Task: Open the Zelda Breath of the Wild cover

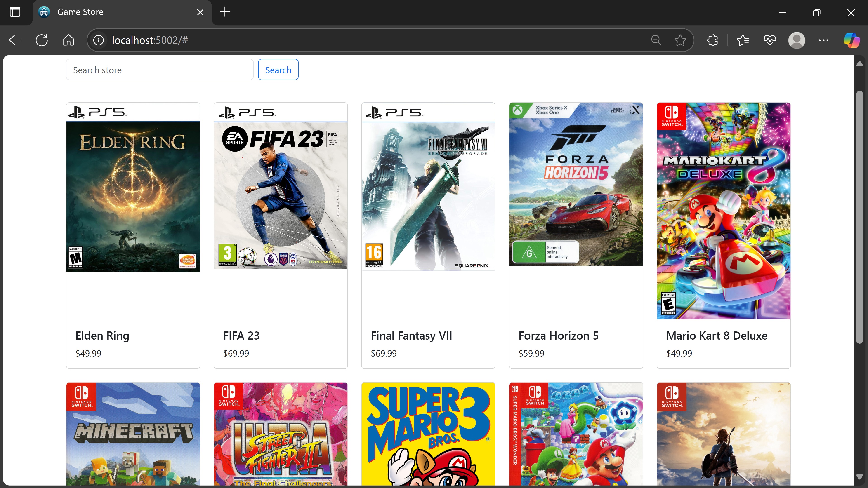Action: point(724,434)
